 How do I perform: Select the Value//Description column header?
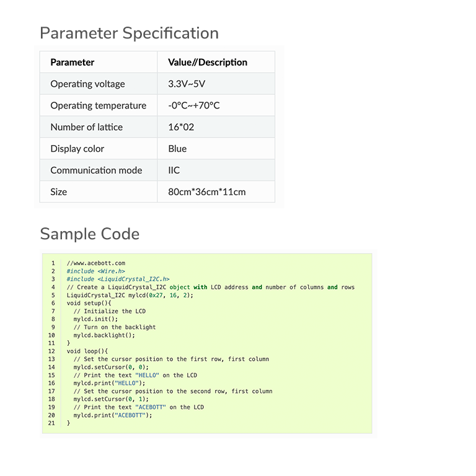click(x=216, y=62)
